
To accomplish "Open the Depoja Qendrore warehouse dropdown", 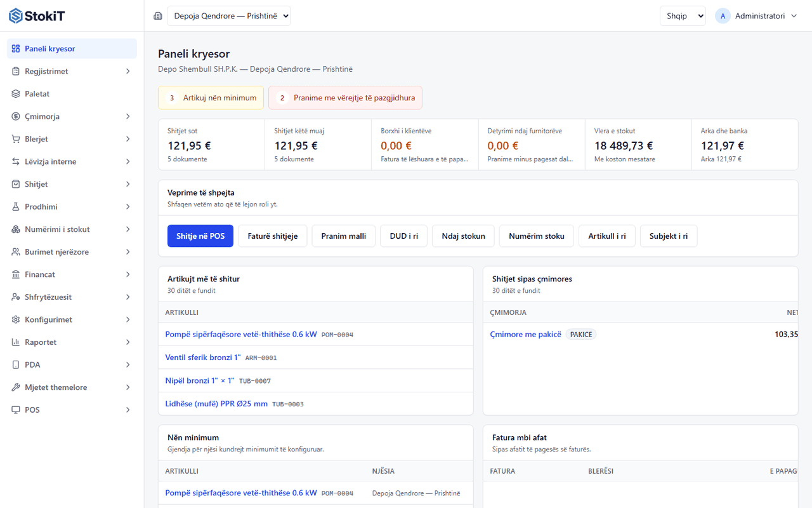I will (x=229, y=16).
